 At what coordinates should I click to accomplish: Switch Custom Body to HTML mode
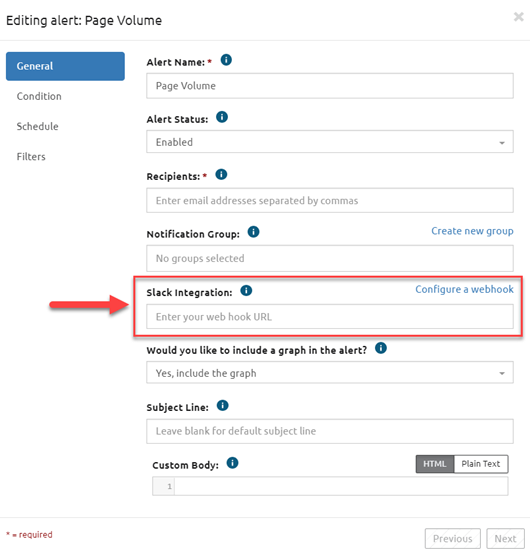pos(435,464)
